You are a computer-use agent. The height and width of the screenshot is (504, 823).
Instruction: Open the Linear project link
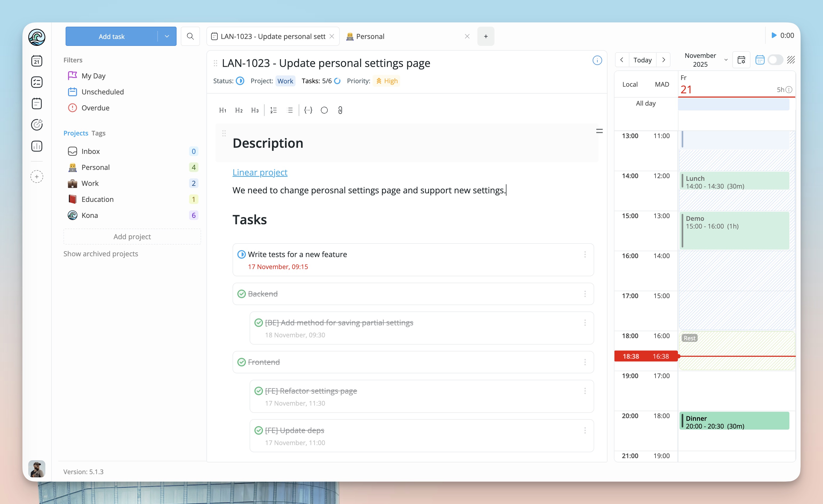260,172
